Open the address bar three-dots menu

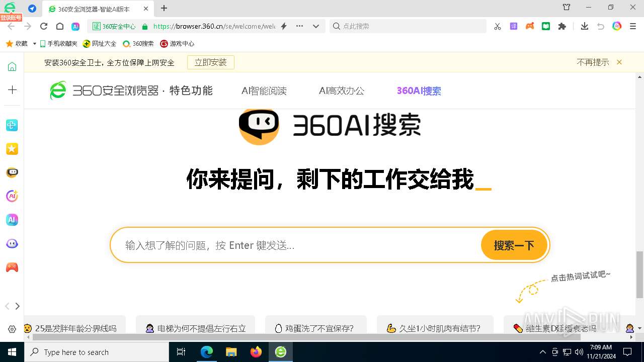[300, 26]
